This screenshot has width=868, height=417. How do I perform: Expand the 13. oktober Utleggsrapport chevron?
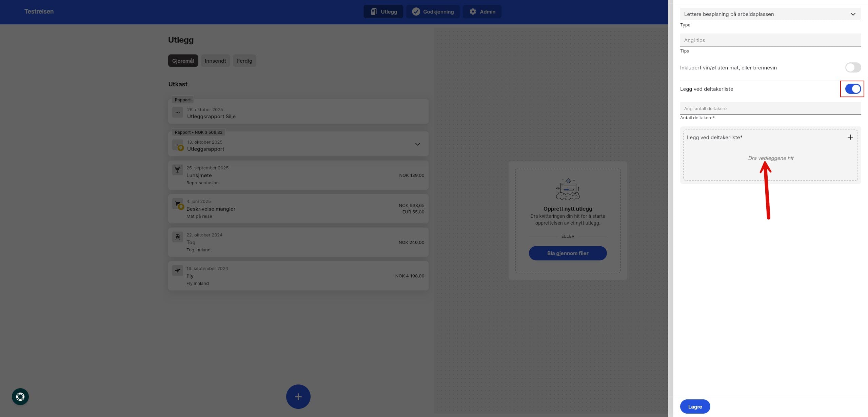click(417, 144)
